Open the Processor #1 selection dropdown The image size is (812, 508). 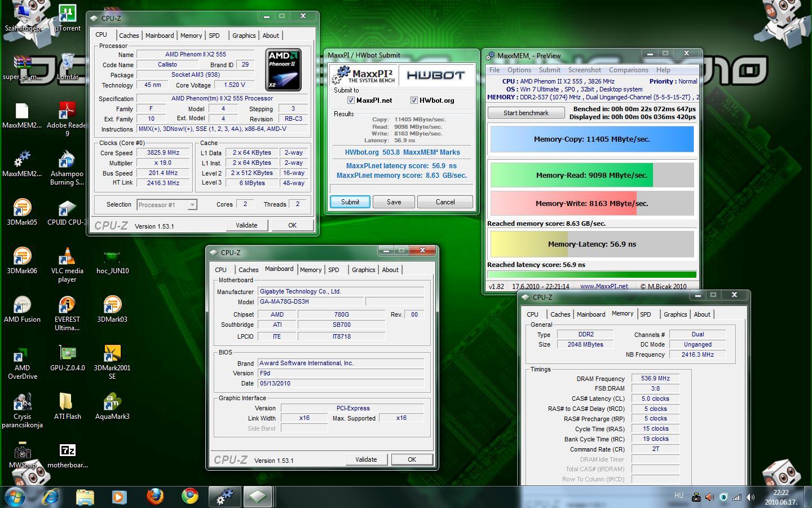(167, 204)
